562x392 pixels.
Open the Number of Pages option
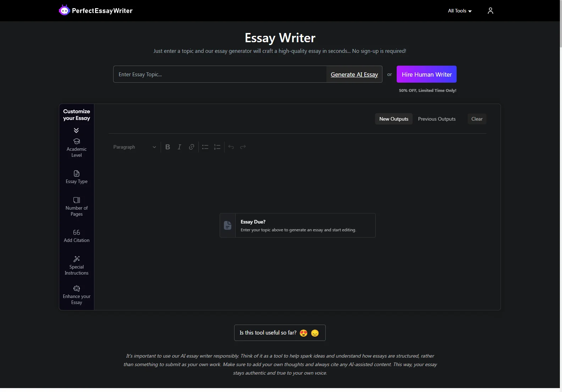pos(77,206)
